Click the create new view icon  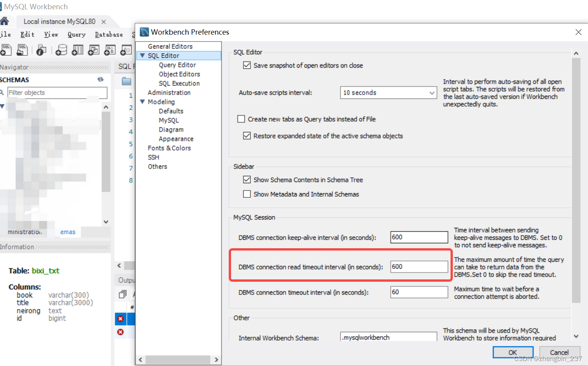[x=94, y=50]
